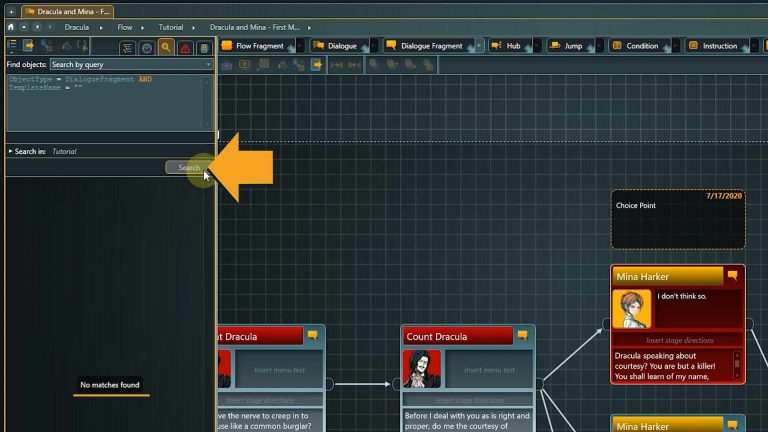Click 'Insert menu text' in Count Dracula node
The height and width of the screenshot is (432, 768).
[489, 370]
